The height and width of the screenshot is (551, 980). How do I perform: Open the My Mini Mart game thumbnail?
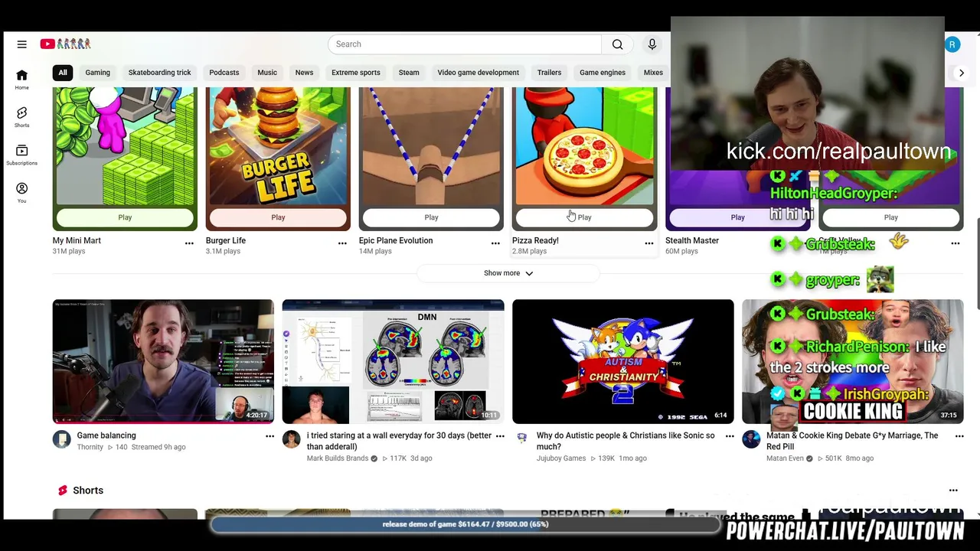click(125, 145)
